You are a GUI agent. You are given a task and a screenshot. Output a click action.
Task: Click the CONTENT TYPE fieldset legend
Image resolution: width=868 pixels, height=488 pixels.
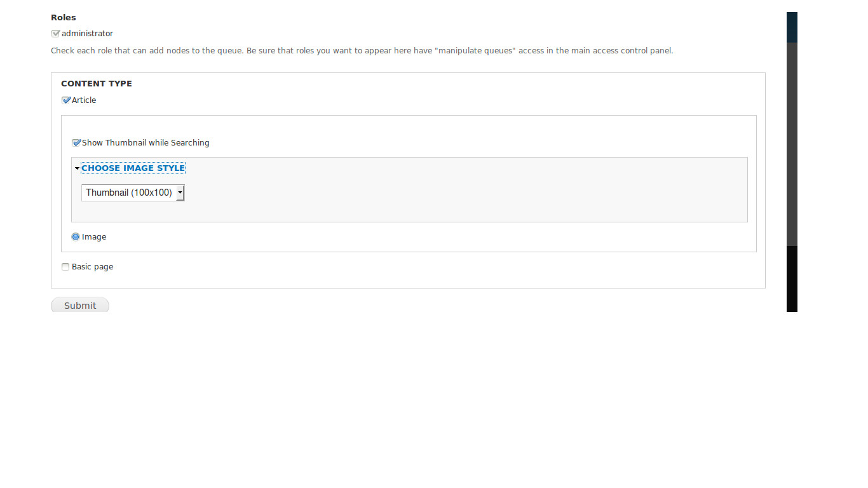pos(97,83)
